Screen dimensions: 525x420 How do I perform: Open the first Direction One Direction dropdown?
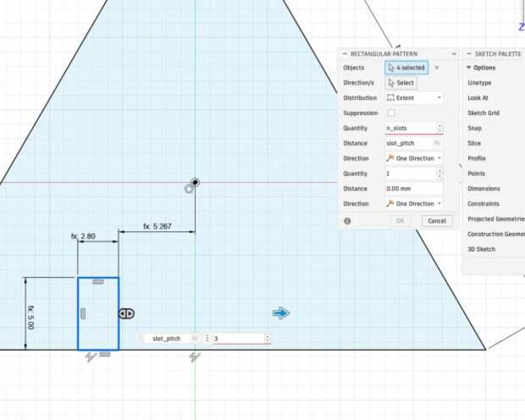coord(414,158)
